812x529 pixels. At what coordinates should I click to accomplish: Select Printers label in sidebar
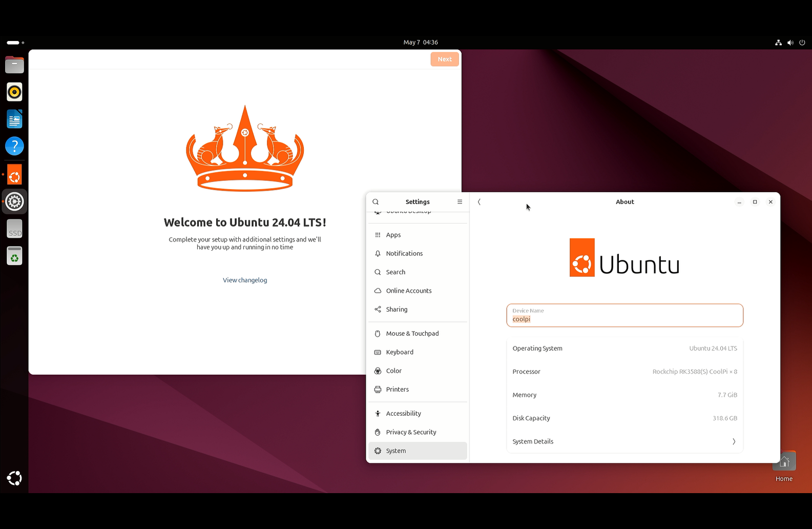(398, 390)
